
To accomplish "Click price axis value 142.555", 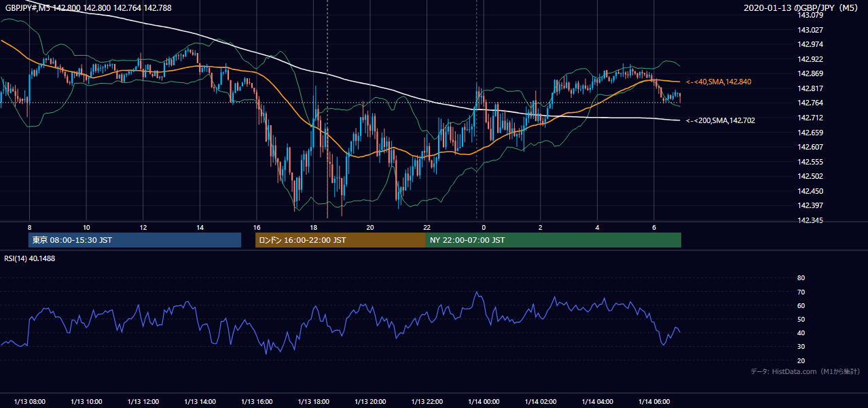I will tap(810, 162).
